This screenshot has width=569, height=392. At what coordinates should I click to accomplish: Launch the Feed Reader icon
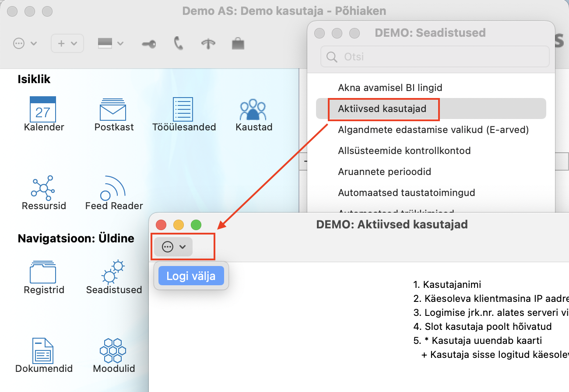coord(113,188)
